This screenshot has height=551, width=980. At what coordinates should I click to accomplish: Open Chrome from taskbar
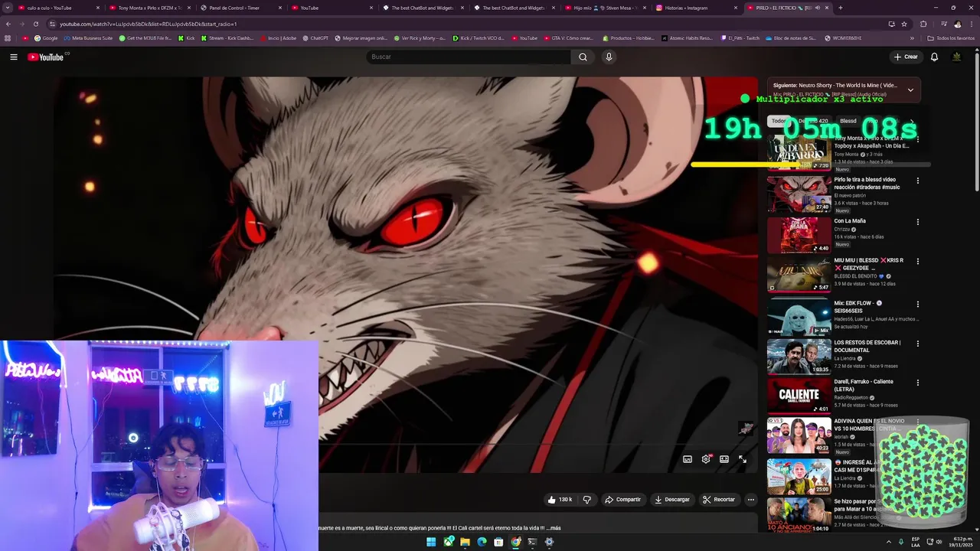point(515,542)
